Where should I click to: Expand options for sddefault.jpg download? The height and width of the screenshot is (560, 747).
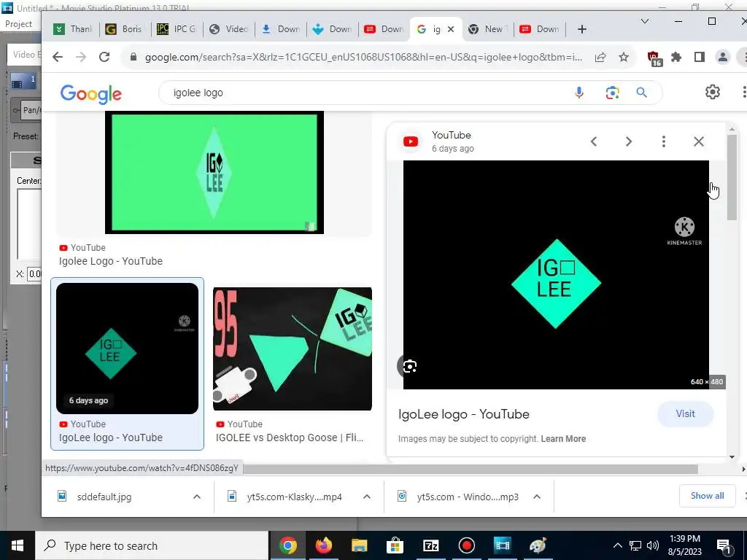pos(197,497)
